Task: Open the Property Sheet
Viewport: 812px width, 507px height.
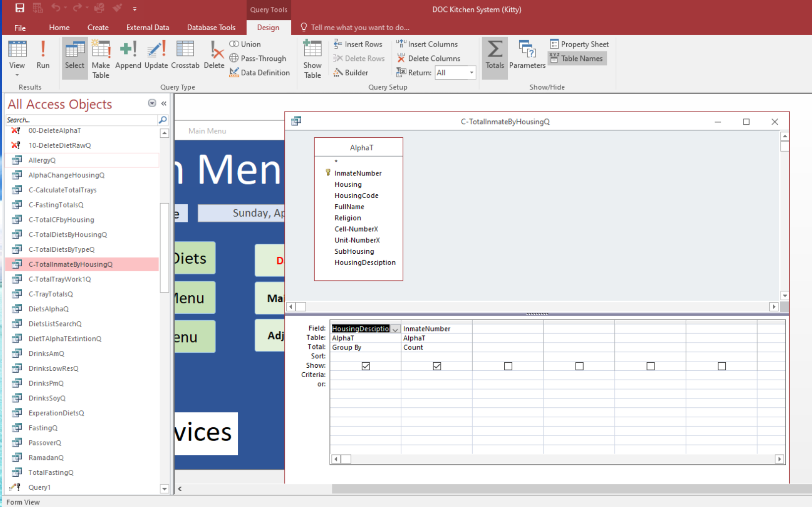Action: (x=579, y=44)
